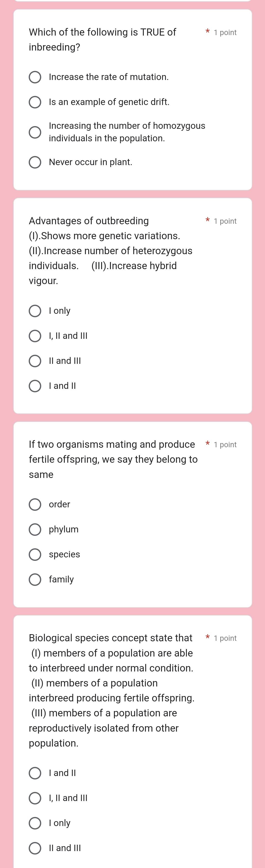Select 'Increase the rate of mutation' option
Image resolution: width=265 pixels, height=868 pixels.
coord(35,77)
